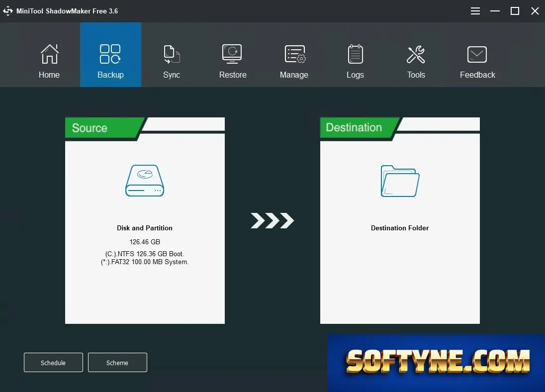This screenshot has height=392, width=545.
Task: Open the Tools wrench icon
Action: (x=416, y=54)
